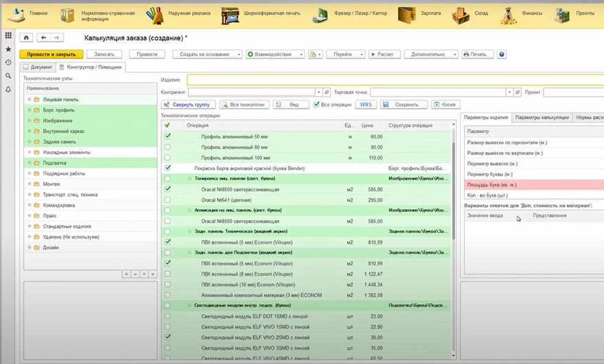Open Создать на основании dropdown

[207, 54]
